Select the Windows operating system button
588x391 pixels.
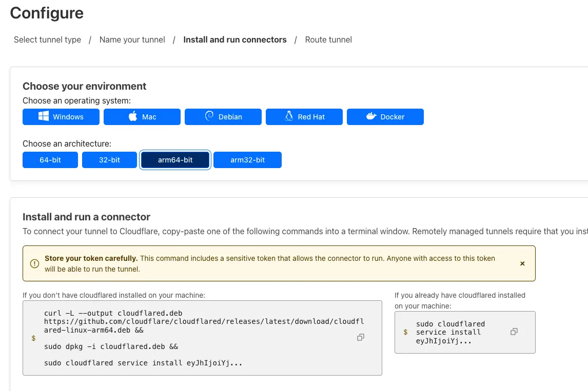point(61,117)
